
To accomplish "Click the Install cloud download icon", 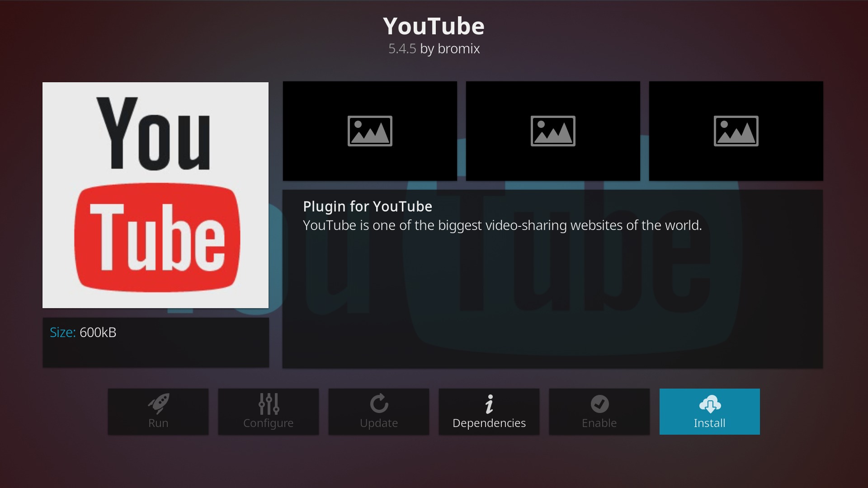I will click(710, 404).
